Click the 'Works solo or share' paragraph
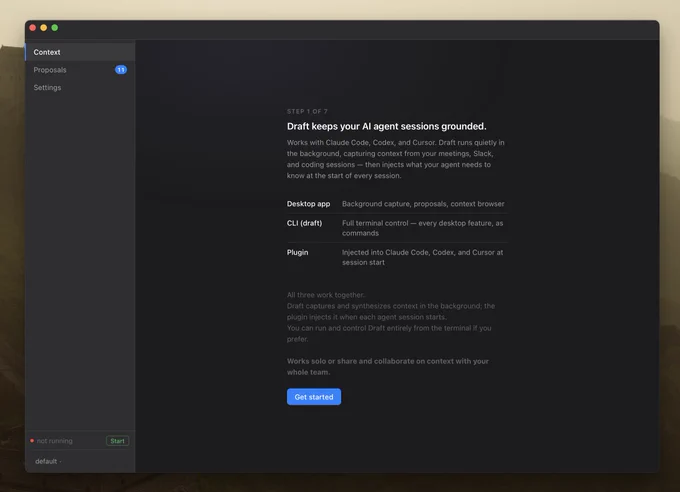 (x=388, y=367)
